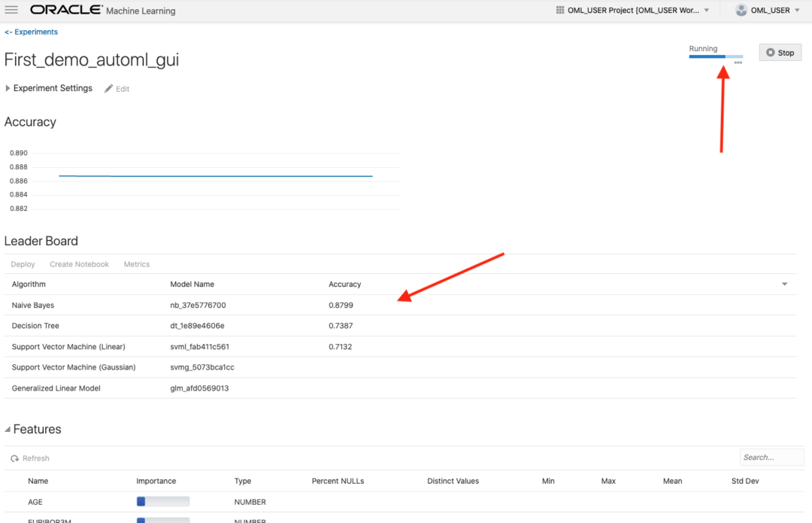Screen dimensions: 812x523
Task: Click the Search field in Features
Action: pyautogui.click(x=771, y=457)
